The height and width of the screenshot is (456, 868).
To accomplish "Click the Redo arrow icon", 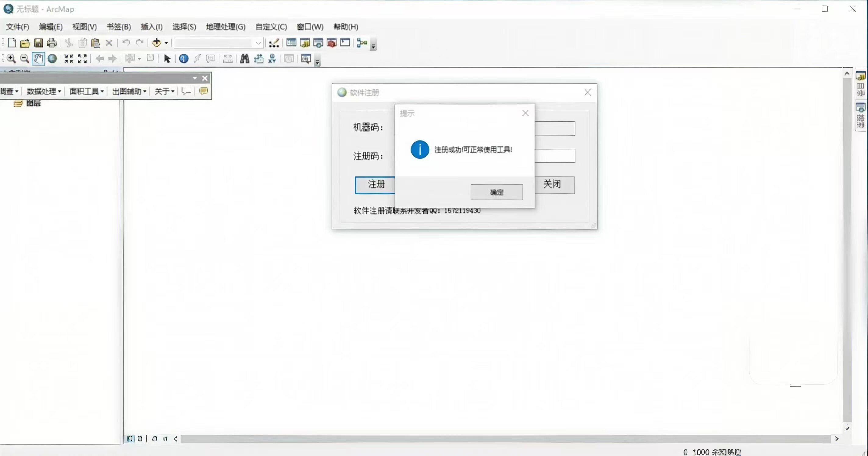I will click(140, 42).
